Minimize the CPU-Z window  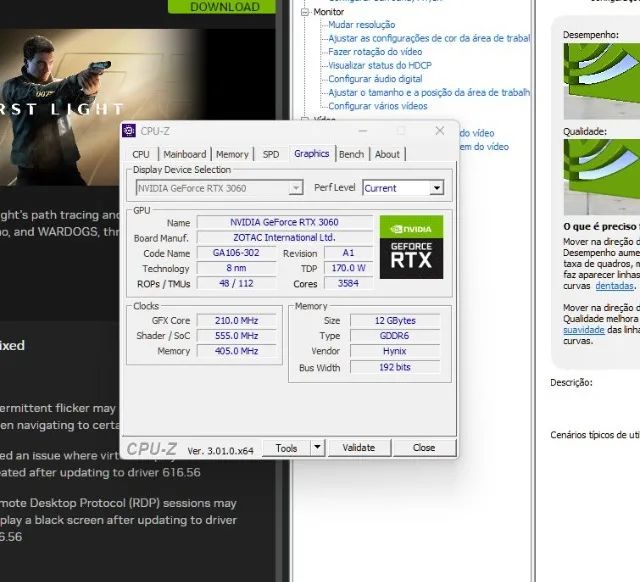[363, 131]
